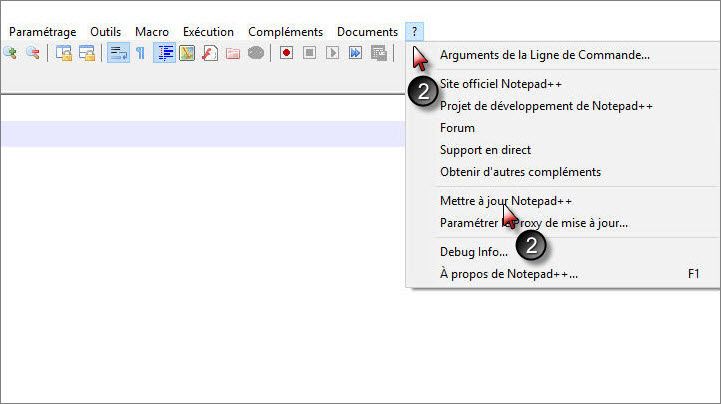Click the highlighted current line in editor
Screen dimensions: 721x404
[x=203, y=134]
